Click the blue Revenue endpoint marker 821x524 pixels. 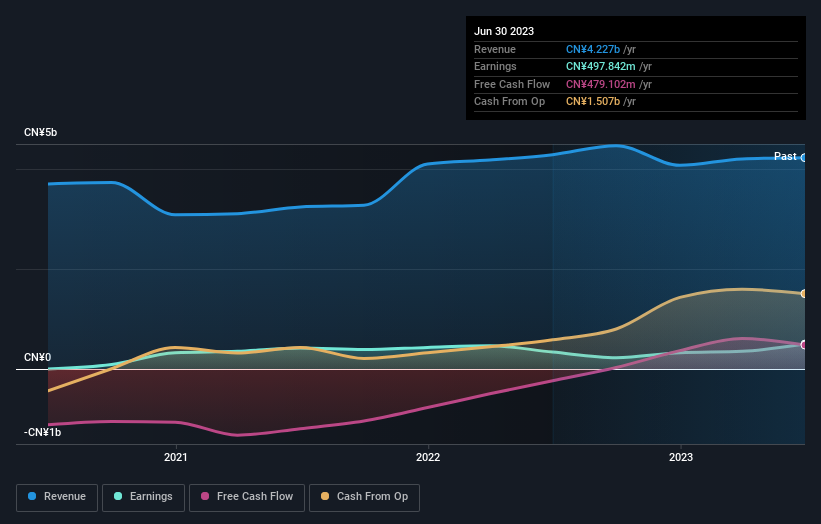(x=804, y=158)
